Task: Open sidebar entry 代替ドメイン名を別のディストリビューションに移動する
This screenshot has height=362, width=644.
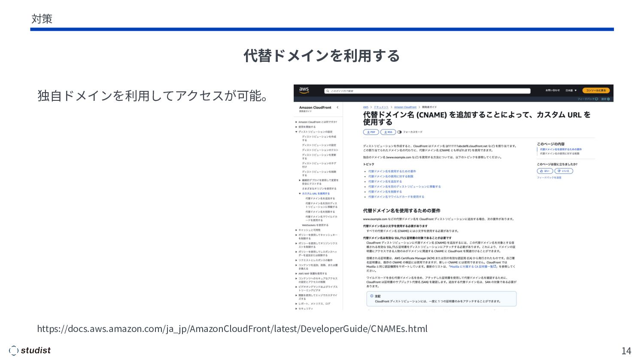Action: [321, 205]
